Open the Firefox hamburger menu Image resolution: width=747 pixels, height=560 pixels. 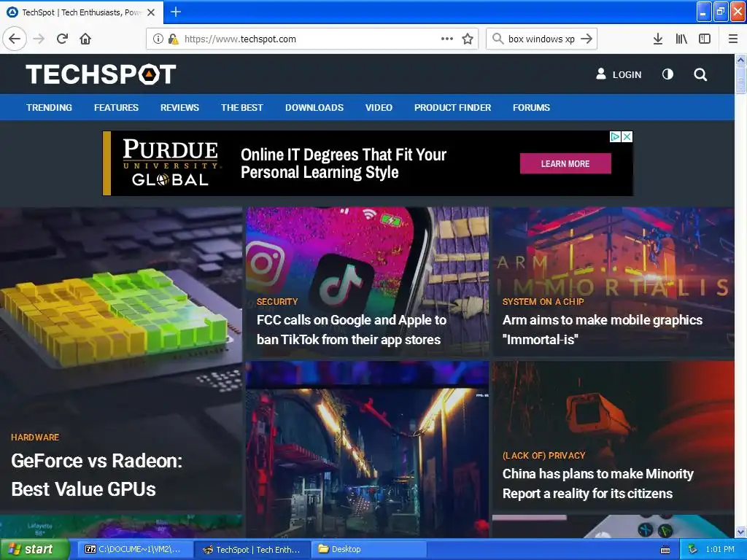pyautogui.click(x=733, y=39)
